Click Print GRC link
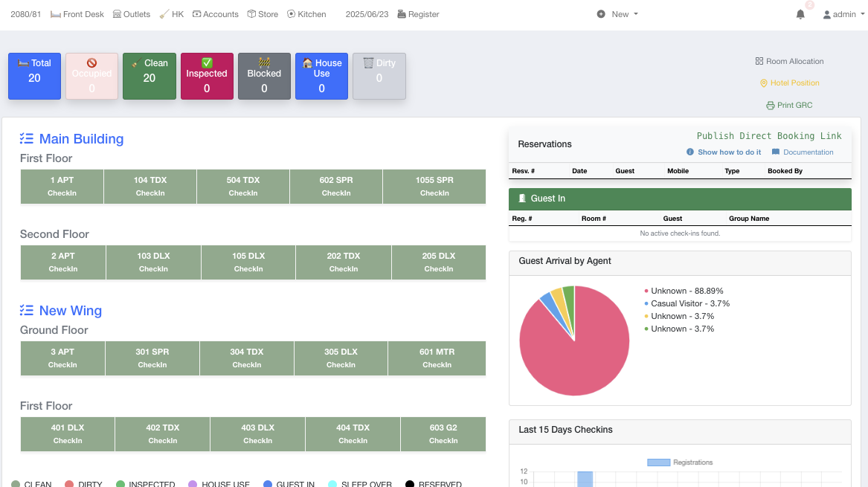This screenshot has height=487, width=868. 789,105
